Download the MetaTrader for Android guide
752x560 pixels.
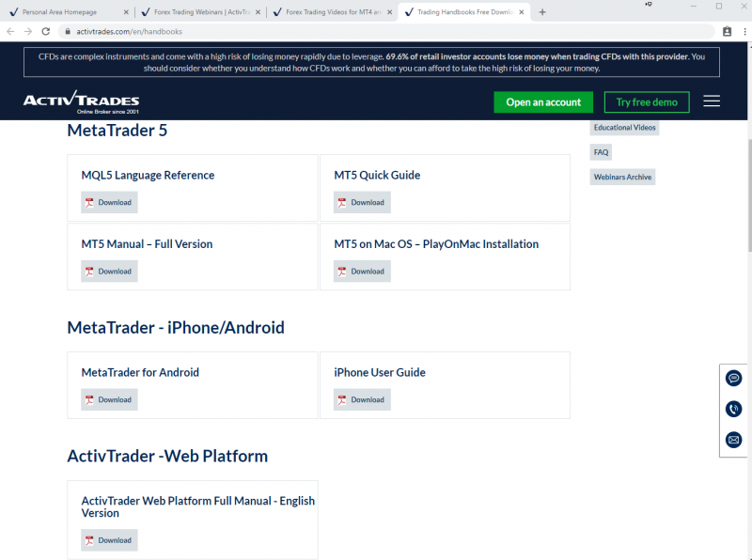click(x=109, y=400)
